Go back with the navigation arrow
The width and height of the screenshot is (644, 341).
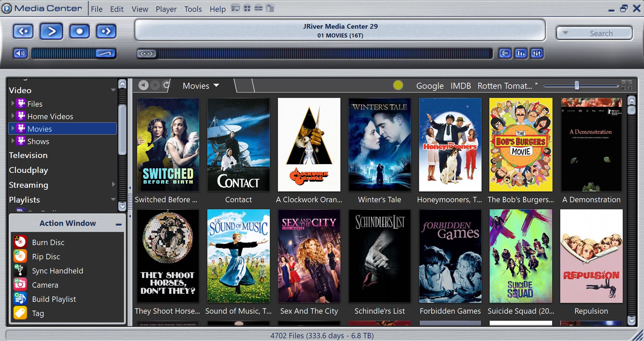(x=144, y=85)
